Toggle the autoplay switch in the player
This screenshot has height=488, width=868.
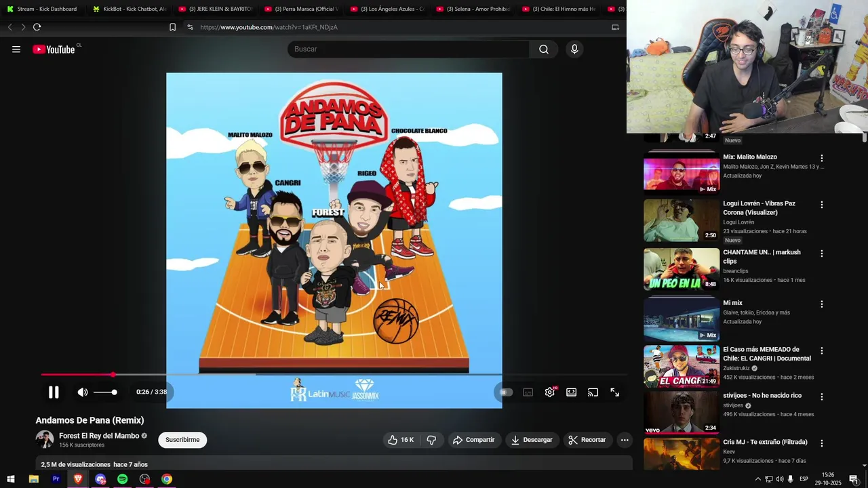coord(506,392)
